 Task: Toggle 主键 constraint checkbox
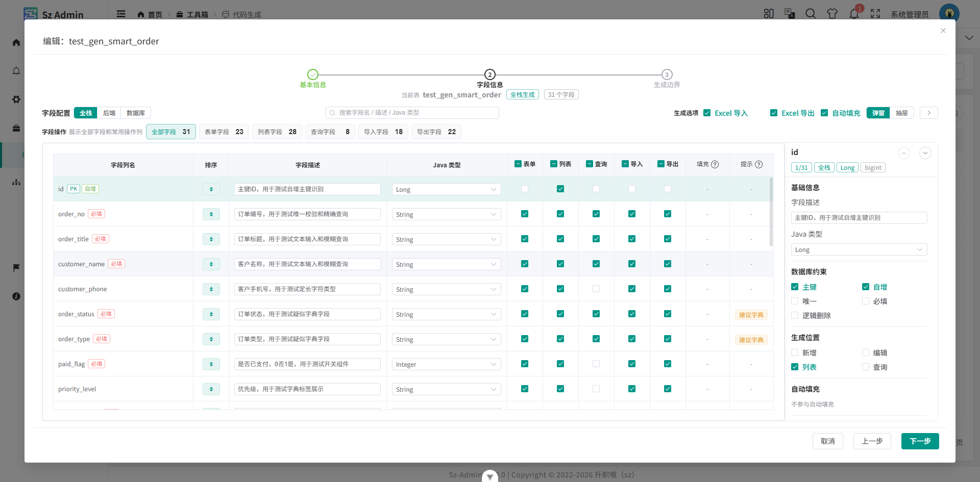(795, 287)
